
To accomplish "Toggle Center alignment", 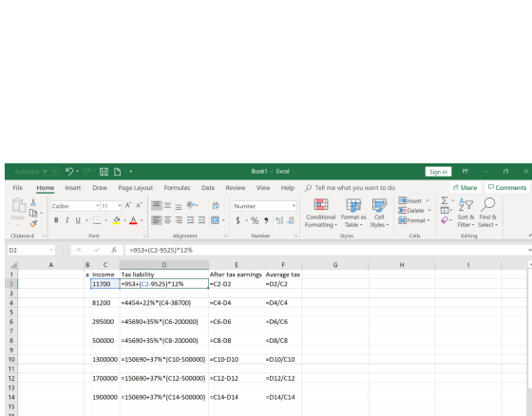I will (x=167, y=220).
